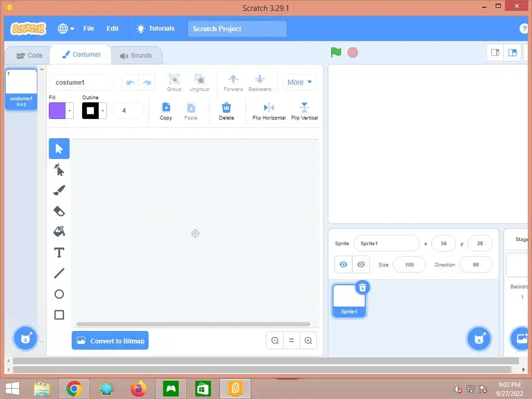532x399 pixels.
Task: Click the purple Fill color swatch
Action: [x=57, y=111]
